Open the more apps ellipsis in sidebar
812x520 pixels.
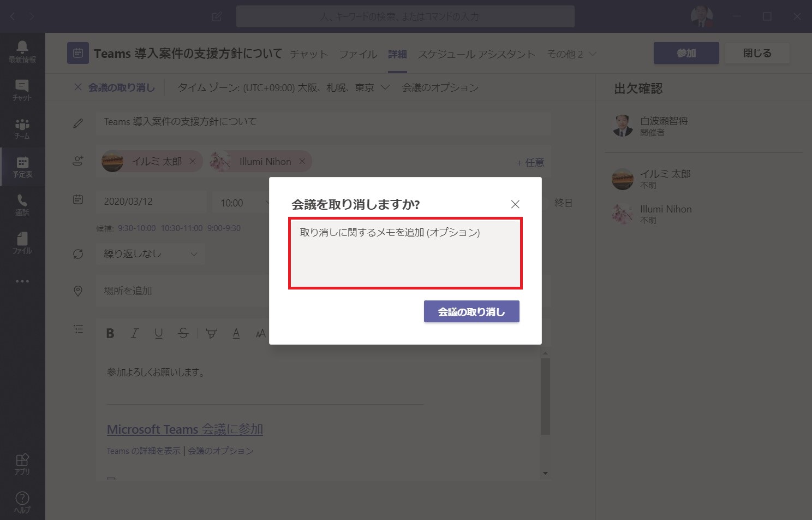[x=22, y=281]
